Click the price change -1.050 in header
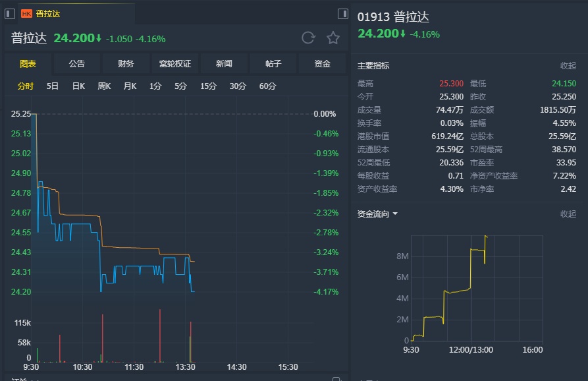 tap(119, 39)
